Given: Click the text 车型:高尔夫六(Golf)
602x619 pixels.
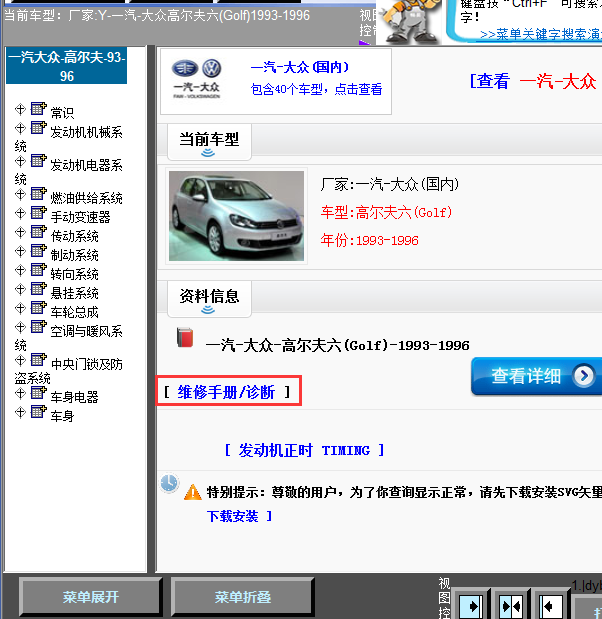Looking at the screenshot, I should (x=386, y=212).
